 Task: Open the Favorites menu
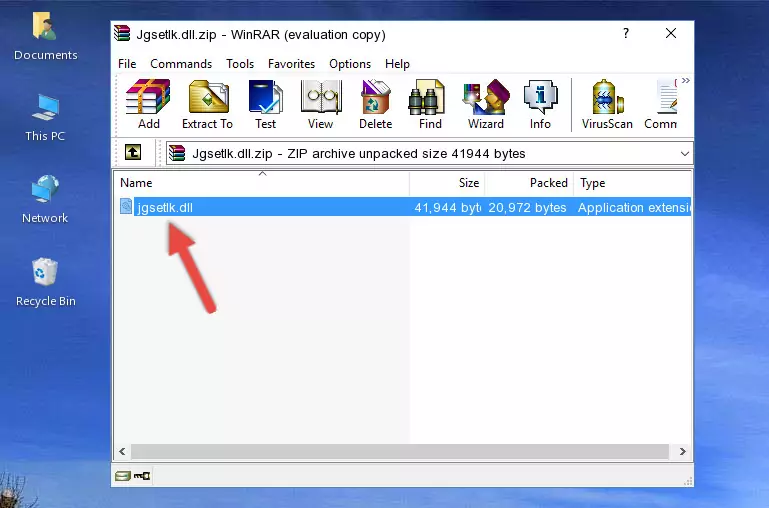[x=291, y=64]
